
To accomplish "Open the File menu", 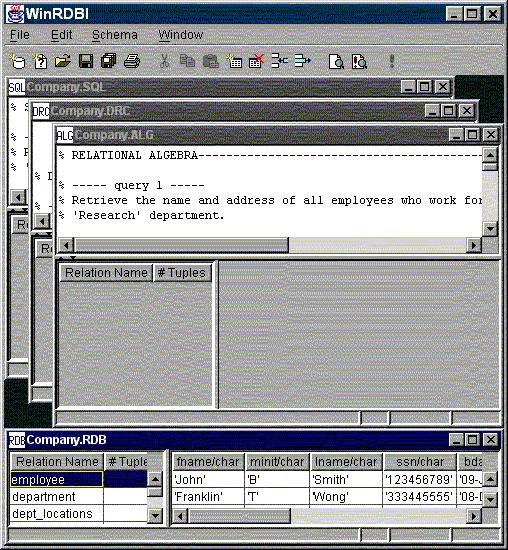I will pyautogui.click(x=20, y=35).
